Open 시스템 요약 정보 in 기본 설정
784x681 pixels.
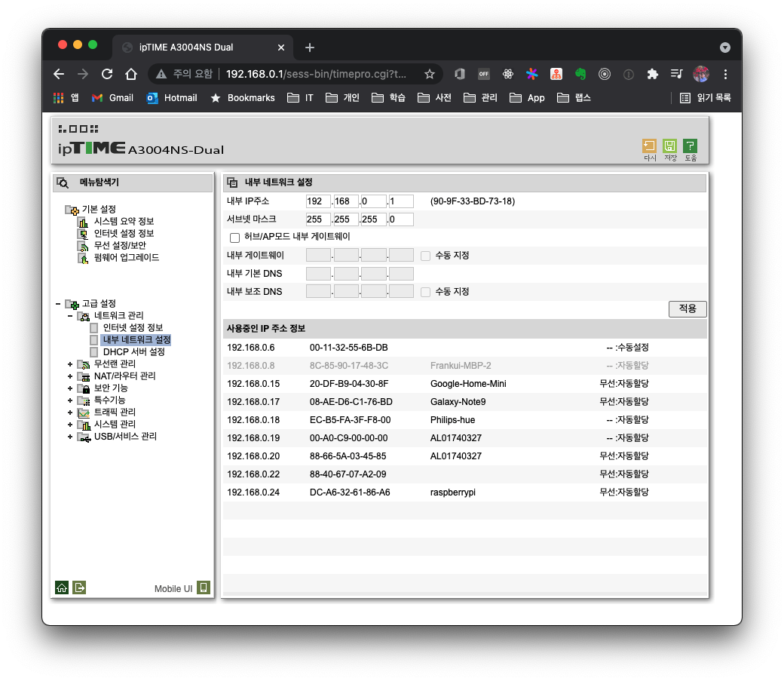click(124, 222)
